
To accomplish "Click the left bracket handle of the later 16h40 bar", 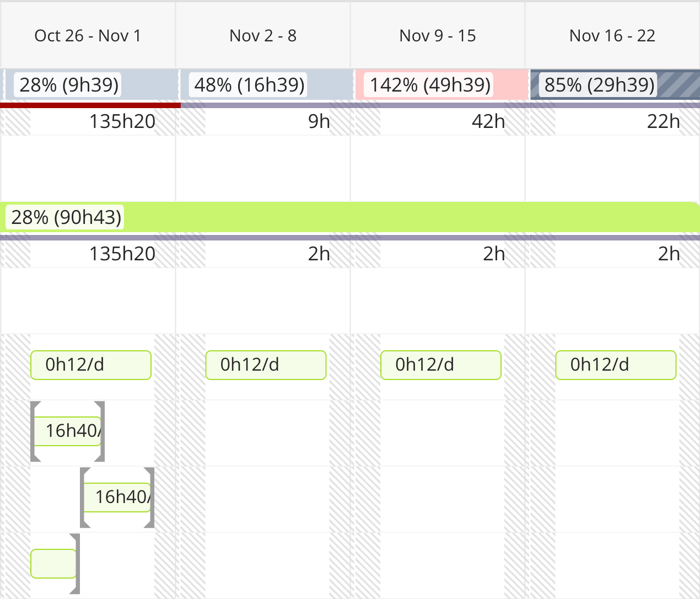I will click(84, 498).
